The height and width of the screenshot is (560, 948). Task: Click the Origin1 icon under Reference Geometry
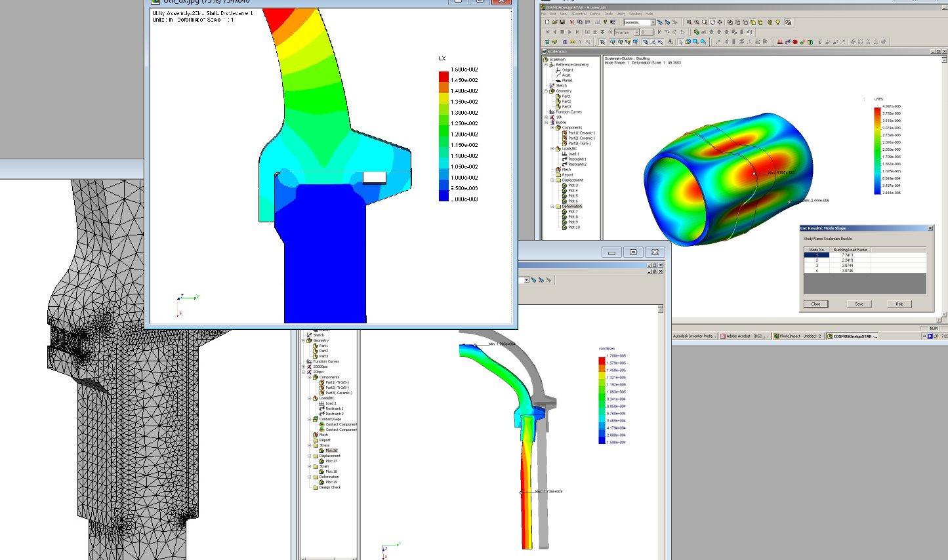[x=559, y=70]
